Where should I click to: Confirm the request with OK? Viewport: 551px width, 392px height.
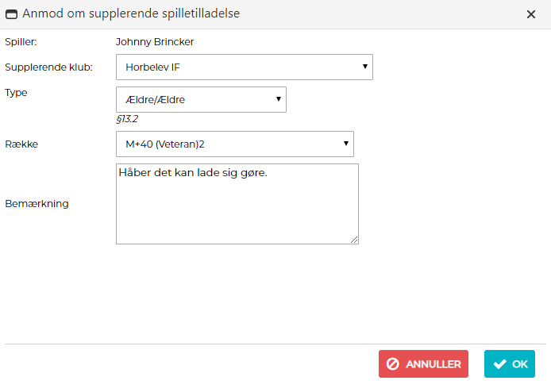point(510,364)
